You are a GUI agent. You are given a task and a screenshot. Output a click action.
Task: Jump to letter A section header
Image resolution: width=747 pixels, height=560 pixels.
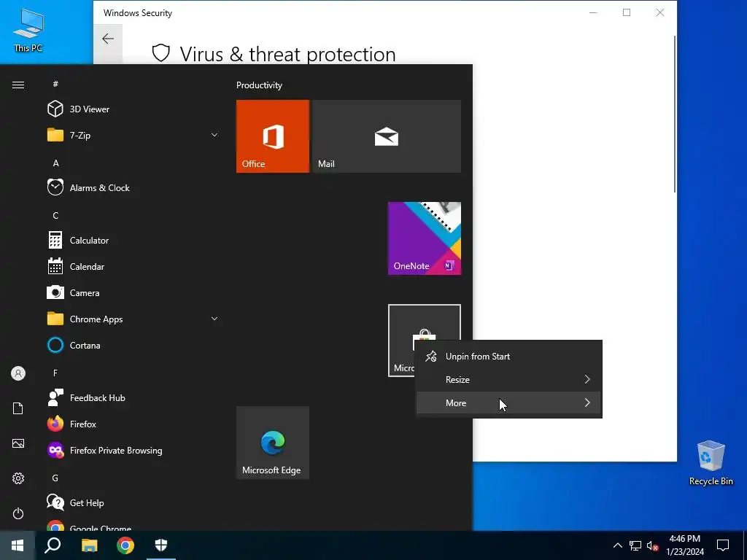pos(55,163)
